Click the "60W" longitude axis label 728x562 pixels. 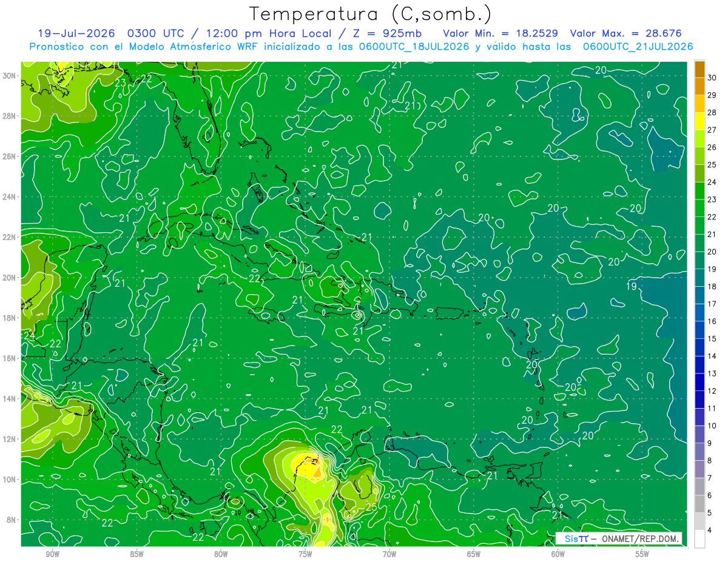pyautogui.click(x=558, y=554)
